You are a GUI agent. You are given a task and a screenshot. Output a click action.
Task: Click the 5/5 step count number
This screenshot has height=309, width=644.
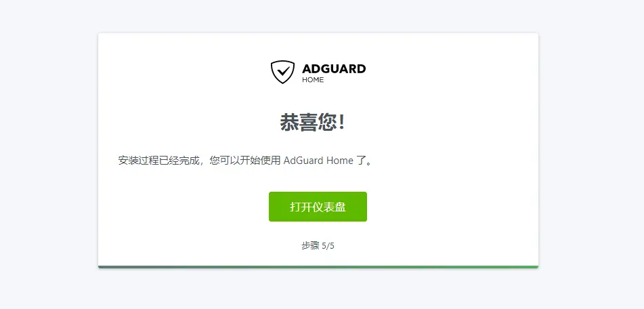328,246
